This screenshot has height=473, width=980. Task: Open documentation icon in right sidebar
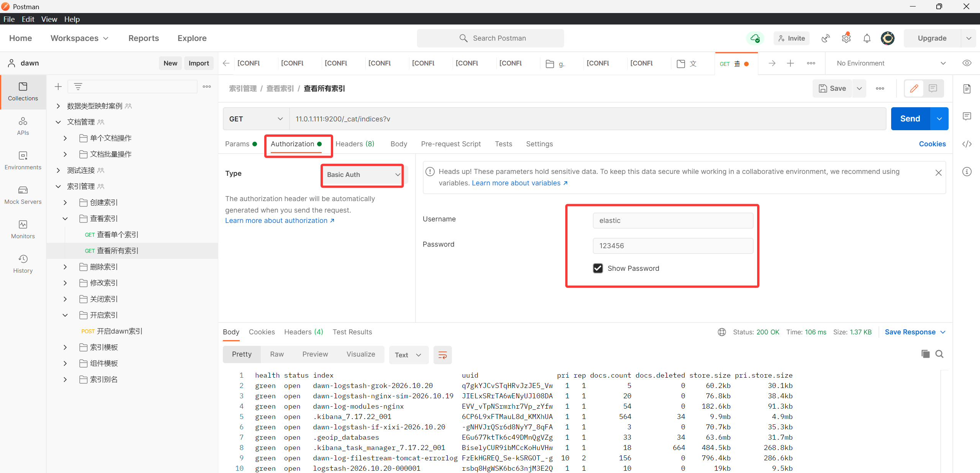point(967,89)
